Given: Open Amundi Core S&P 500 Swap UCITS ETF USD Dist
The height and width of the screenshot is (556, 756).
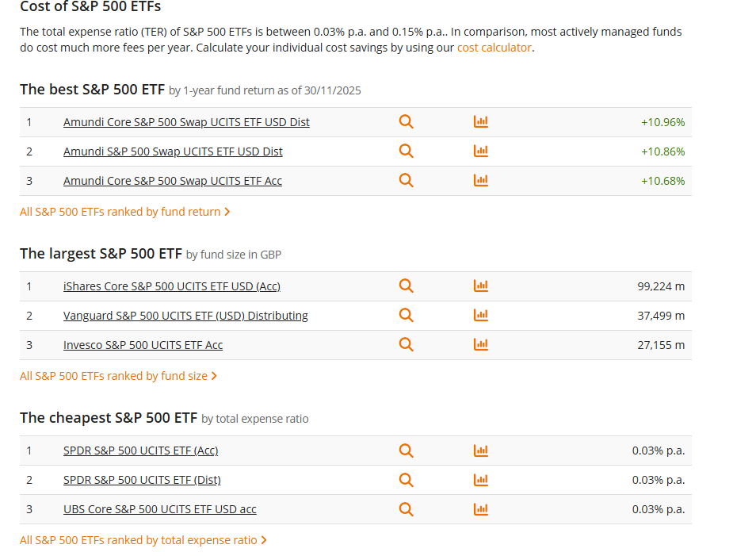Looking at the screenshot, I should (x=186, y=122).
